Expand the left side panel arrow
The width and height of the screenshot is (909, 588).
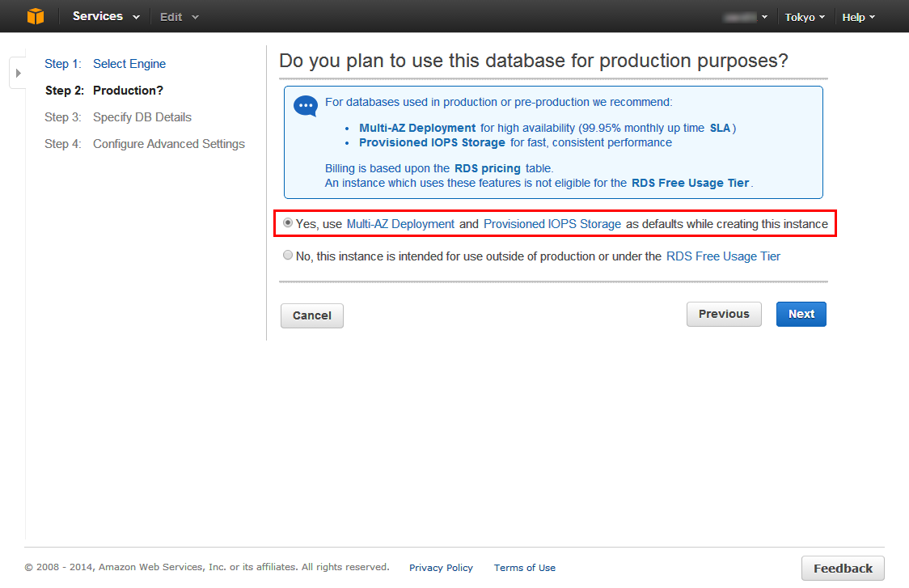pyautogui.click(x=18, y=73)
